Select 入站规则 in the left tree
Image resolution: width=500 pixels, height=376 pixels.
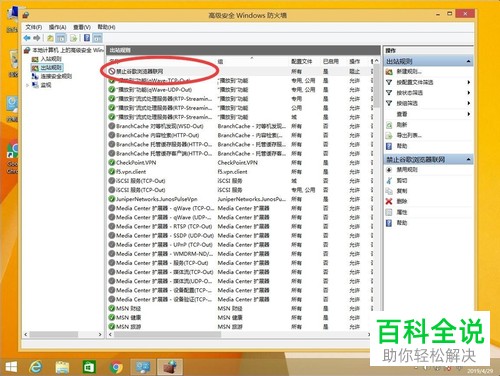tap(51, 59)
